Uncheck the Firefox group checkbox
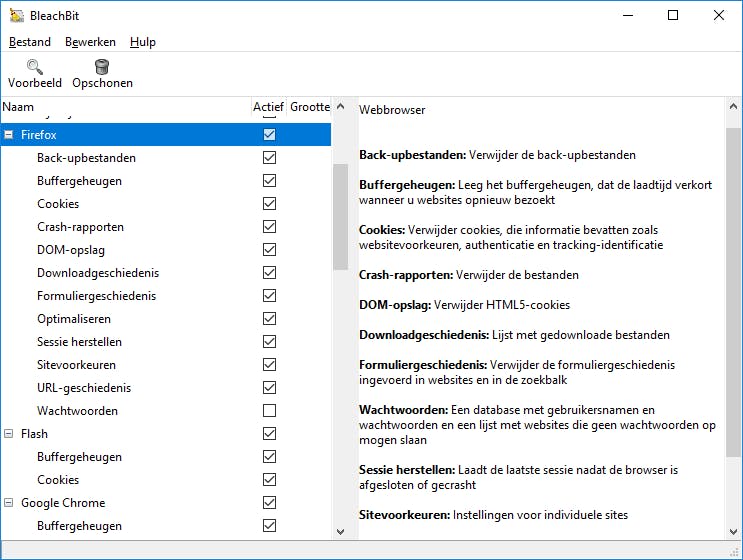The image size is (743, 560). pos(269,135)
